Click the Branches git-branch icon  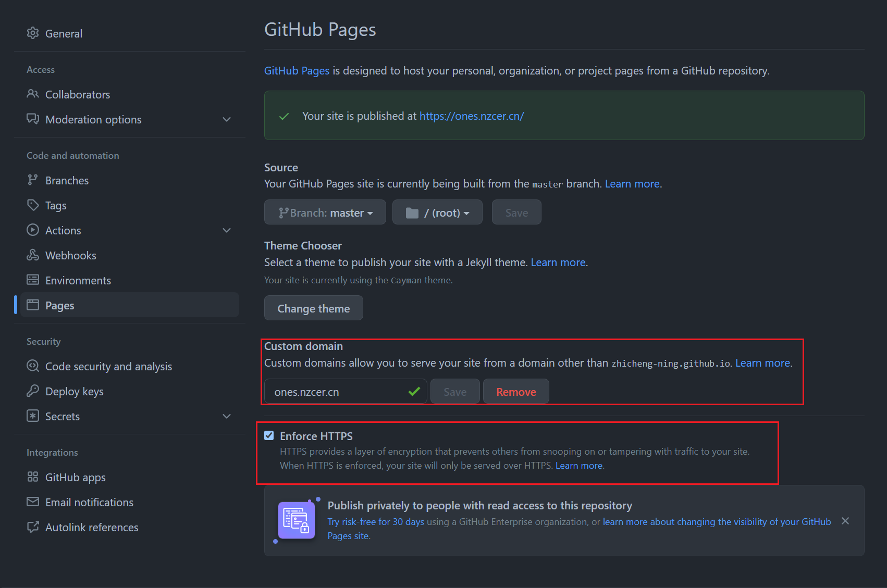(33, 180)
